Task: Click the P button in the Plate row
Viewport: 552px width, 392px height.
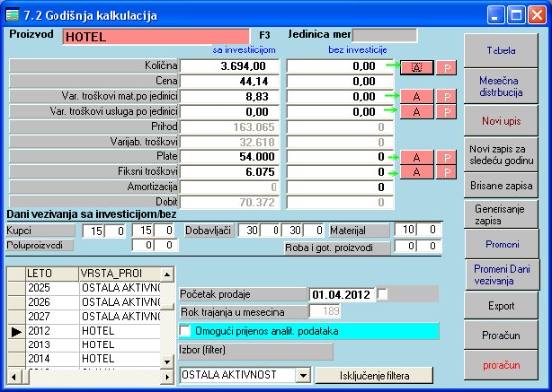Action: click(x=446, y=157)
